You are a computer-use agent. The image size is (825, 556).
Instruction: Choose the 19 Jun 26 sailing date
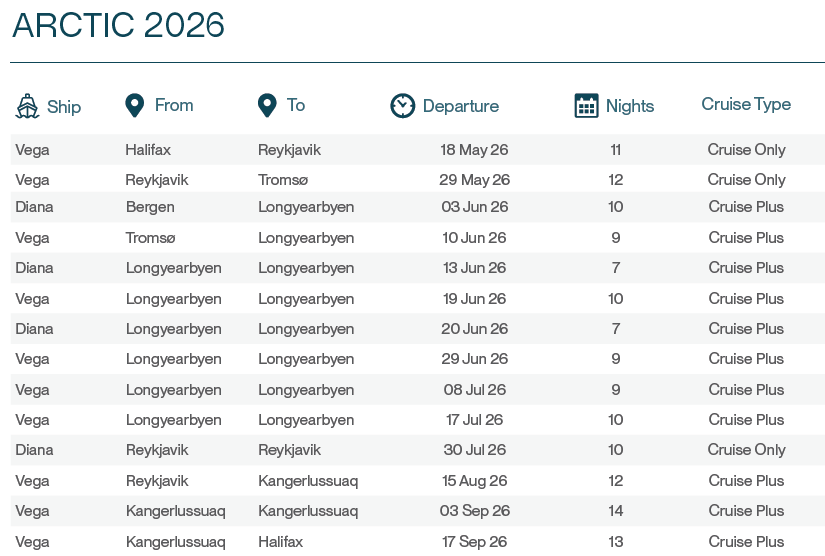coord(474,299)
